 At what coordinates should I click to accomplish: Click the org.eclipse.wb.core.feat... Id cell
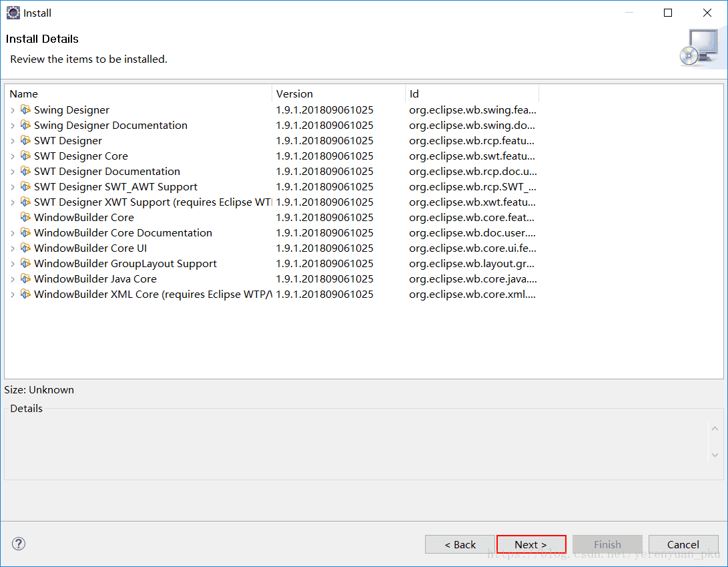coord(472,218)
